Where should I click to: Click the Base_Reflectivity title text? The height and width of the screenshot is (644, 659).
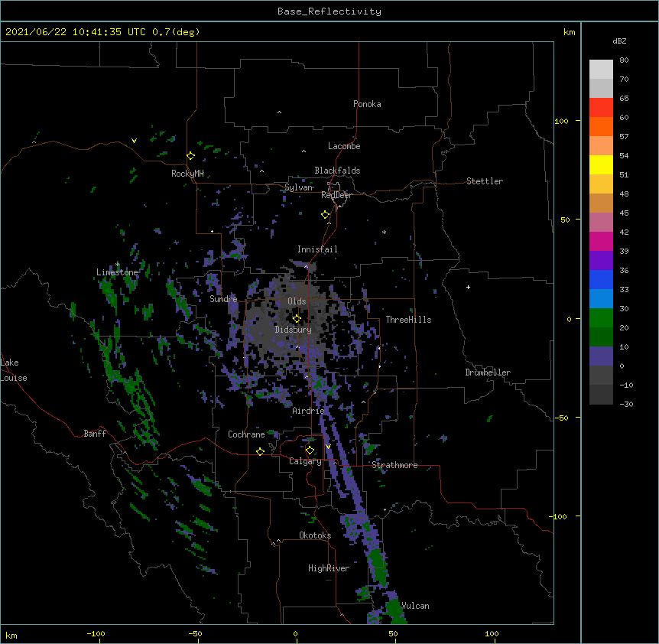[x=329, y=11]
